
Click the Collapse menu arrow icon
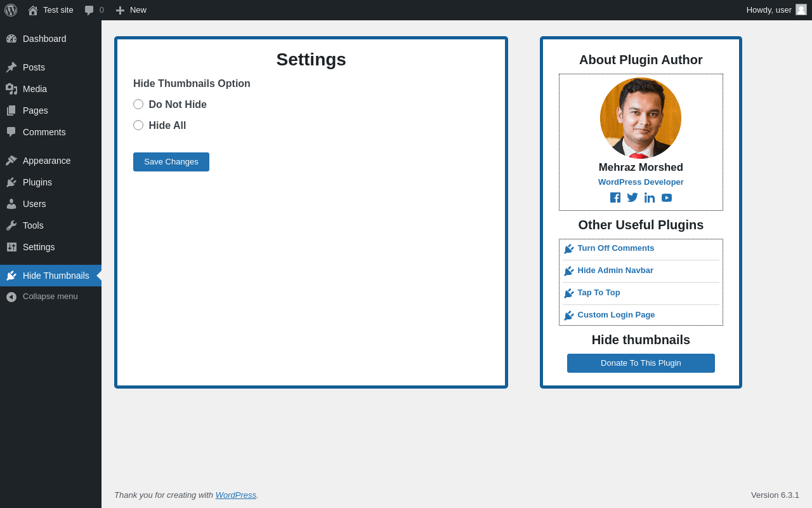click(11, 297)
